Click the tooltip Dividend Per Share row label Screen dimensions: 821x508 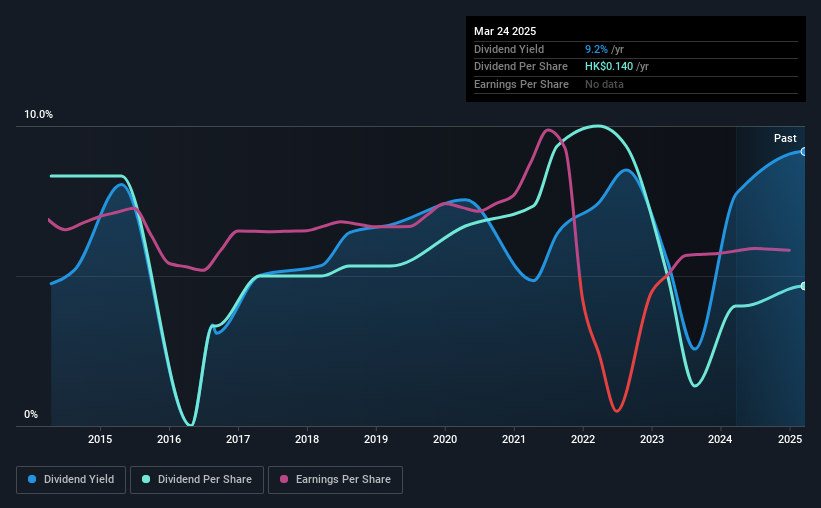coord(520,67)
